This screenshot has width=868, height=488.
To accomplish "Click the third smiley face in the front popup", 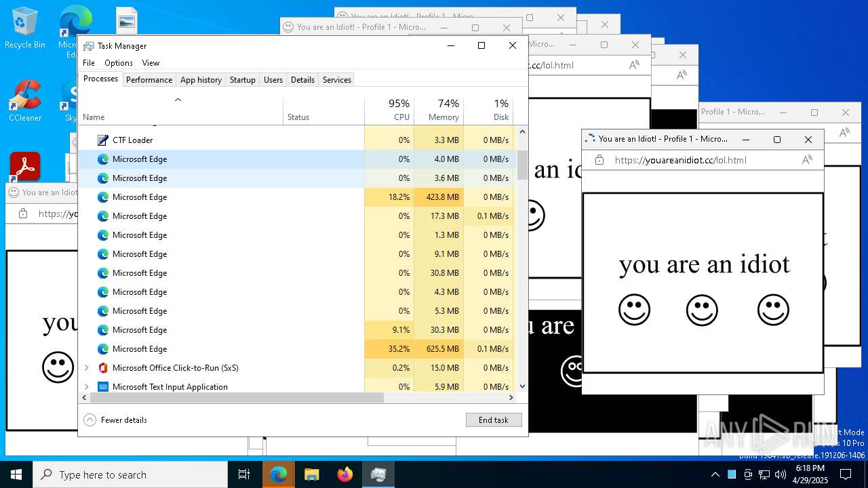I will (x=773, y=310).
